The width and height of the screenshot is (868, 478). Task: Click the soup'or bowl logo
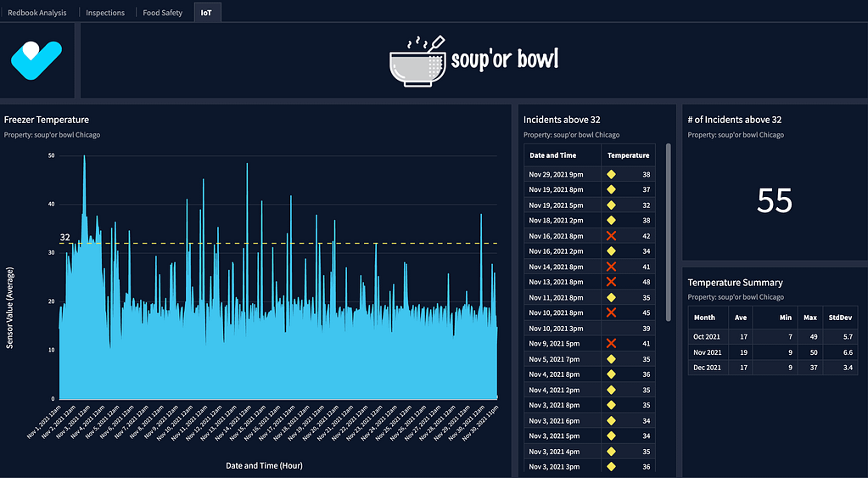pyautogui.click(x=473, y=61)
